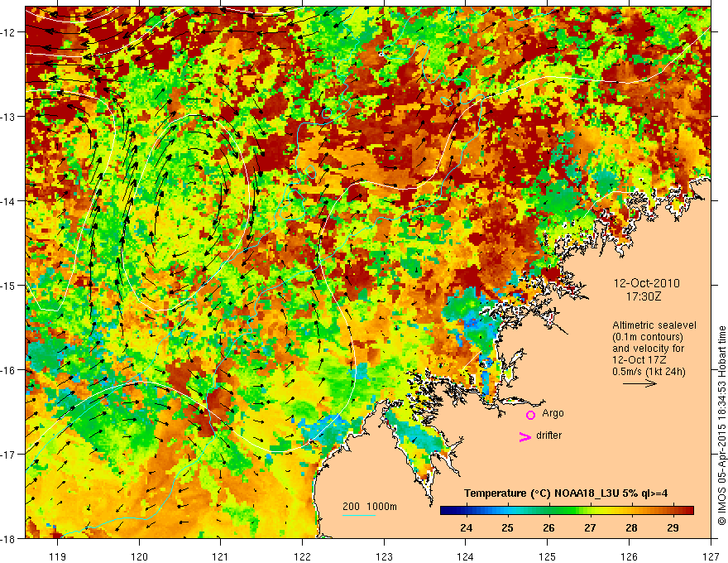Screen dimensions: 728x563
Task: Click the color bar value '25'
Action: [507, 527]
